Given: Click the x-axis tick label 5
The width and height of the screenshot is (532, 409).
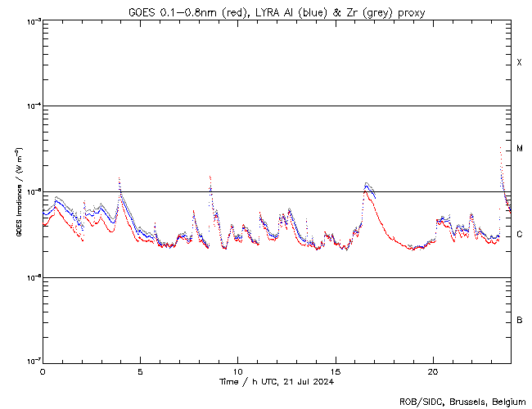Looking at the screenshot, I should pyautogui.click(x=140, y=371).
